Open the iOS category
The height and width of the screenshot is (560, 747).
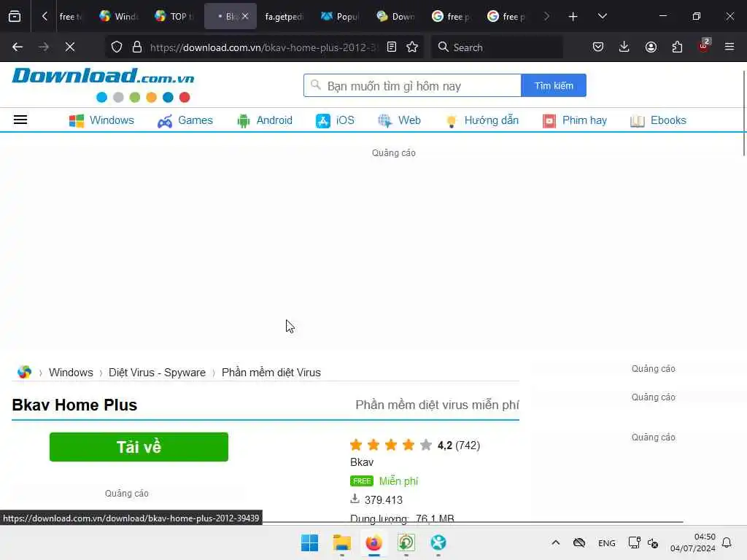[335, 120]
